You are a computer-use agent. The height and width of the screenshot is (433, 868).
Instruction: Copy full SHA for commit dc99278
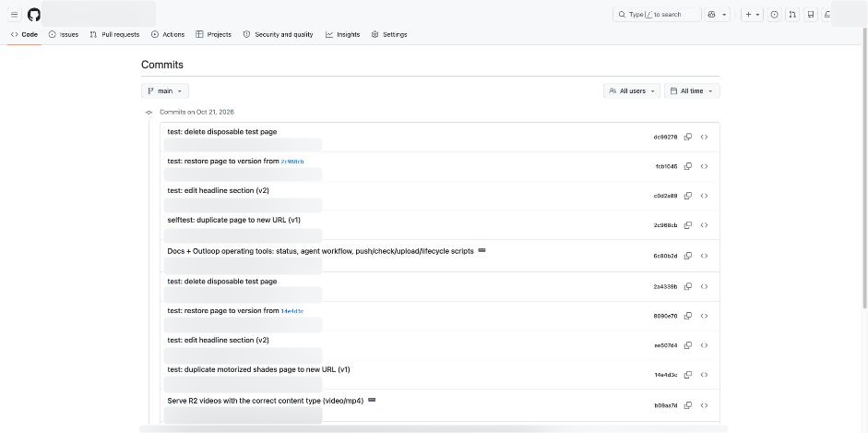coord(687,137)
